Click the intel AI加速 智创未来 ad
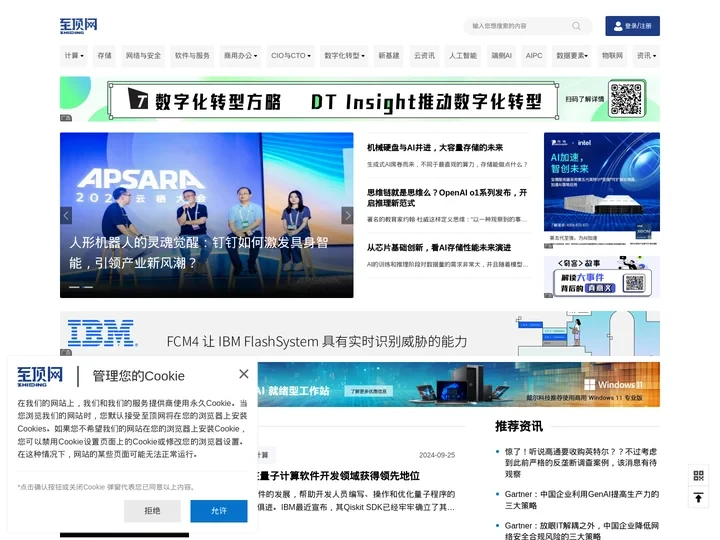This screenshot has height=540, width=720. (602, 191)
